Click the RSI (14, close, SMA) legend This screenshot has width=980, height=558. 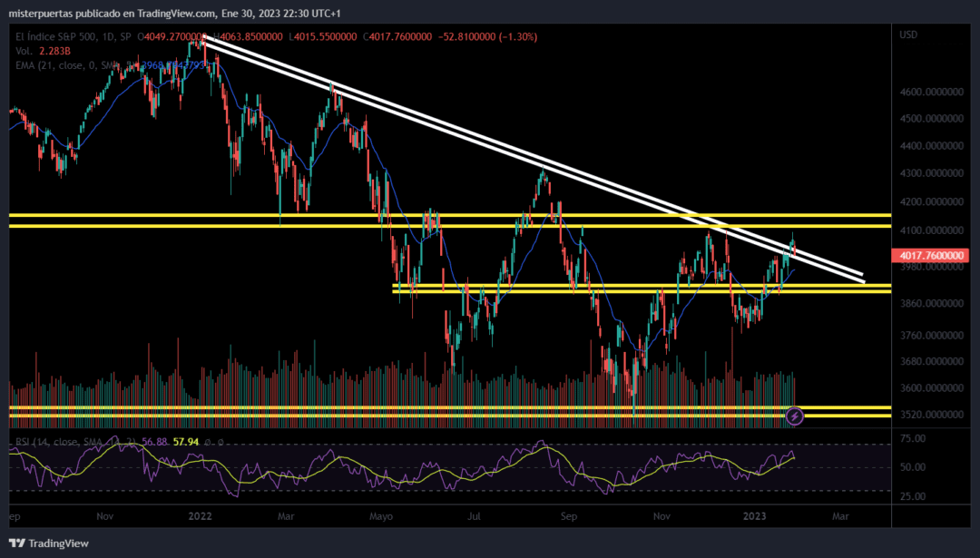click(x=75, y=442)
